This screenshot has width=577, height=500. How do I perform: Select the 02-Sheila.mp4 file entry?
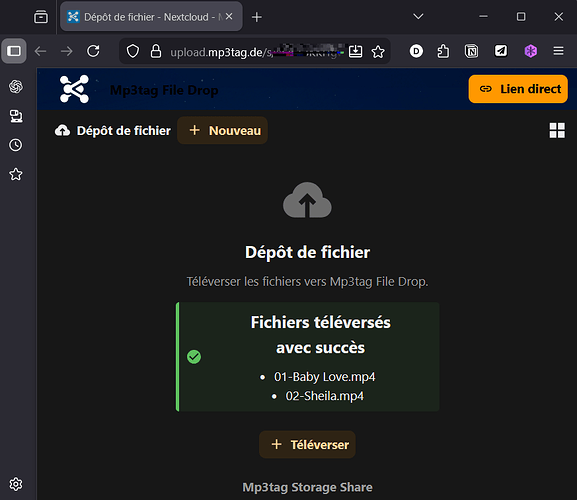point(325,396)
